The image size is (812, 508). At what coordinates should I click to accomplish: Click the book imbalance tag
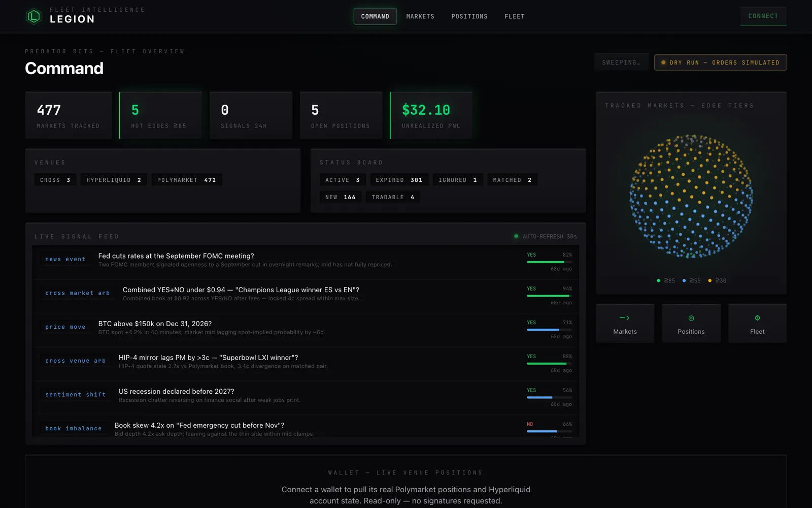click(x=74, y=429)
